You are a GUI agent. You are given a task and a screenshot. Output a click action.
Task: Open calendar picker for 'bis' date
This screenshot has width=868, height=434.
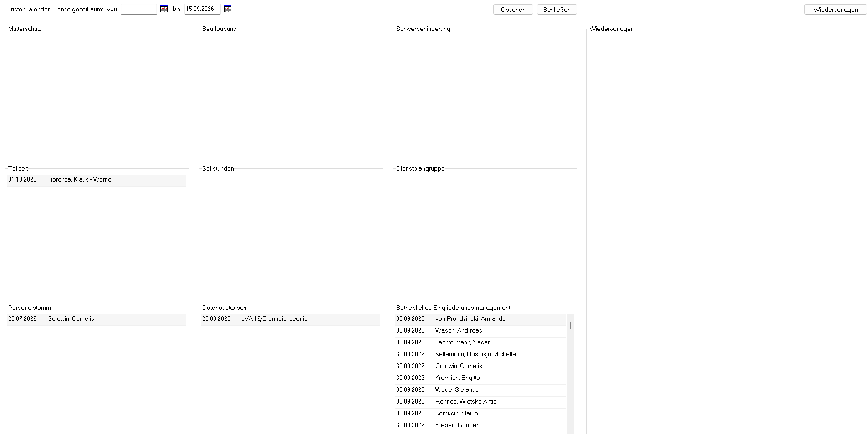coord(228,9)
